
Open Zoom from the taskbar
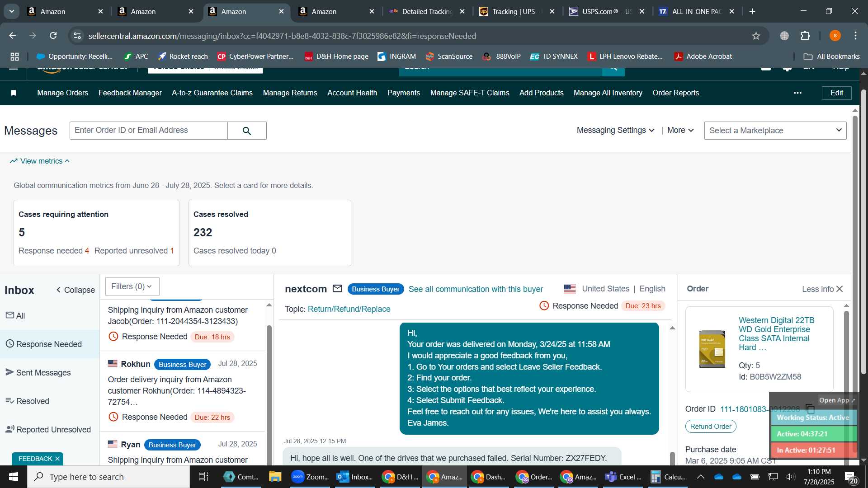coord(311,477)
